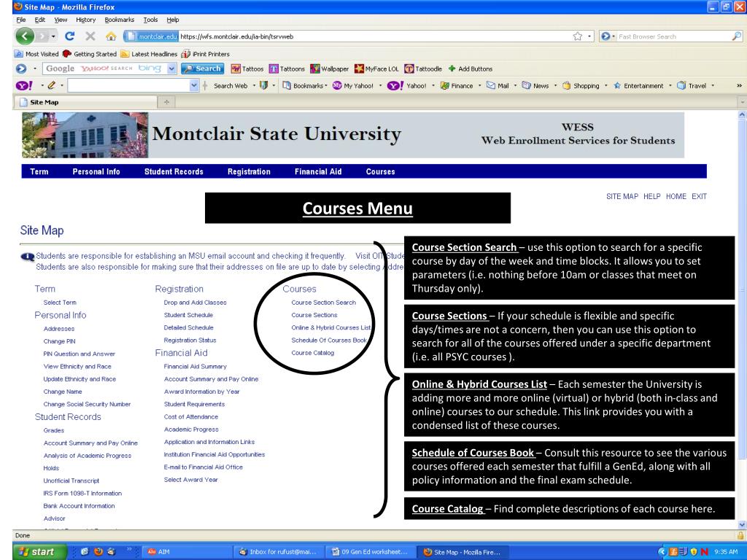Open the list all tabs dropdown
Viewport: 747px width, 560px height.
click(742, 102)
